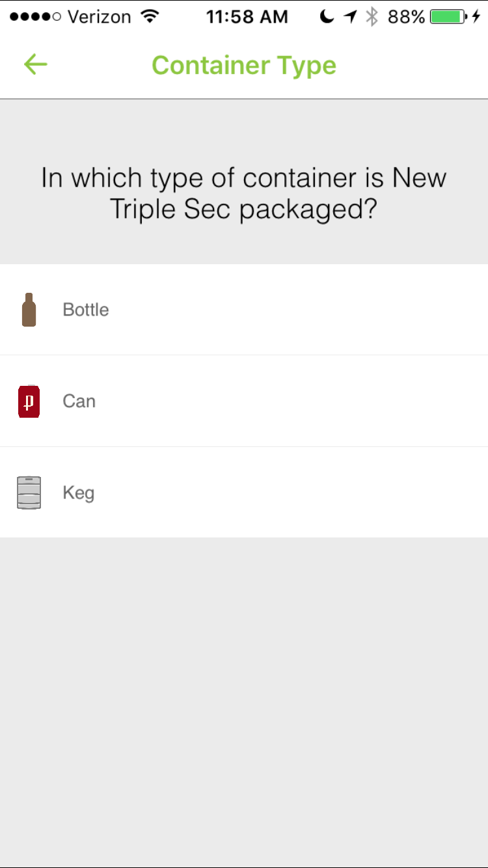This screenshot has width=488, height=868.
Task: Tap the green battery icon
Action: pyautogui.click(x=448, y=17)
